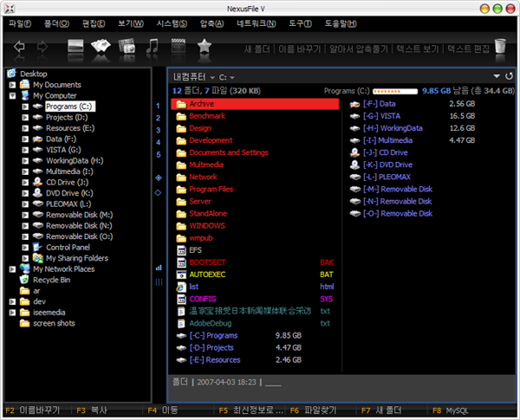Collapse the My Computer tree node
Screen dimensions: 520x420
[12, 96]
